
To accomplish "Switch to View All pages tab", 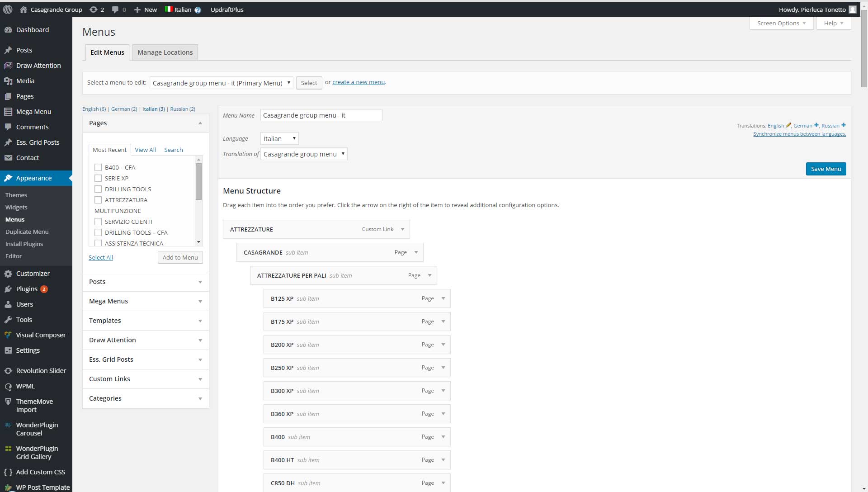I will pyautogui.click(x=145, y=150).
